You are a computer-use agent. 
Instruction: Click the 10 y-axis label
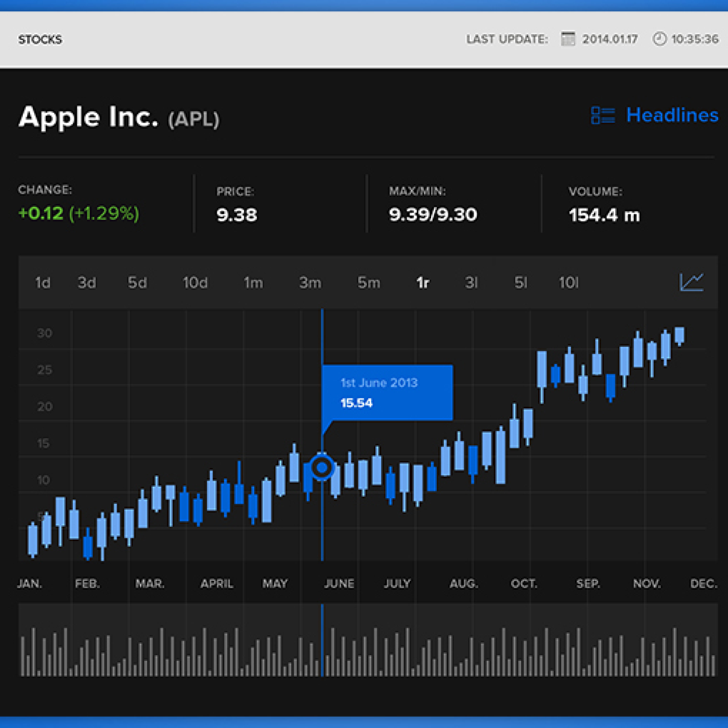pyautogui.click(x=44, y=480)
